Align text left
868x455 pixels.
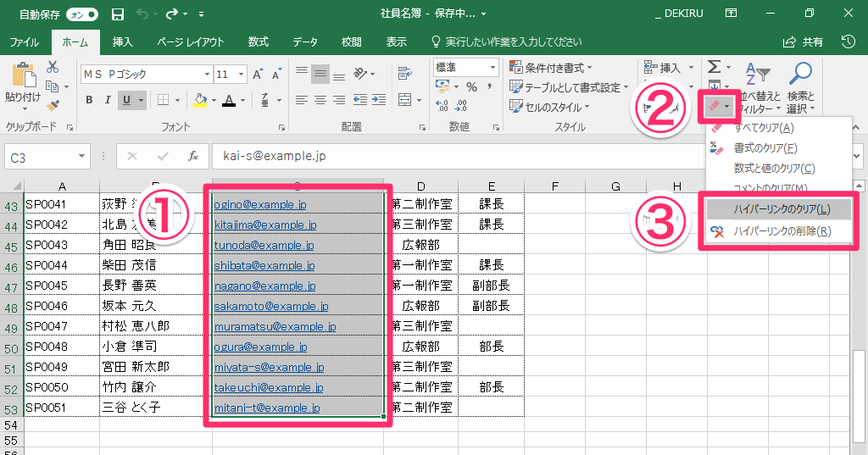coord(302,100)
